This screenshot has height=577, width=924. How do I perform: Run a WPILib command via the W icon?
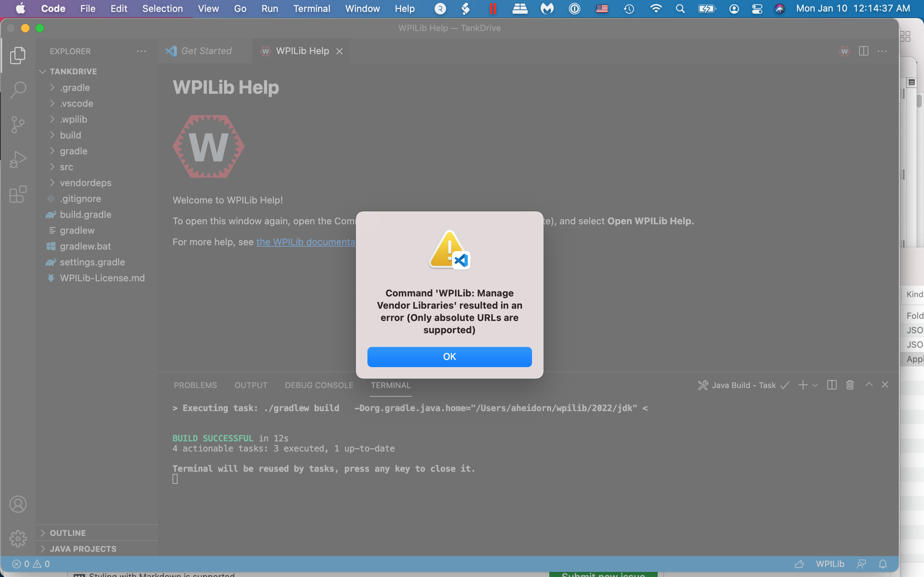pos(845,51)
